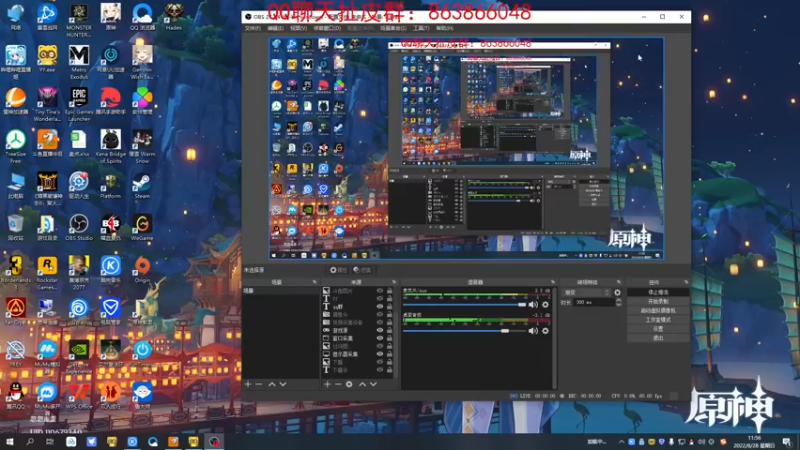Set the 麦克风/Aux volume slider
The image size is (800, 450).
[464, 305]
